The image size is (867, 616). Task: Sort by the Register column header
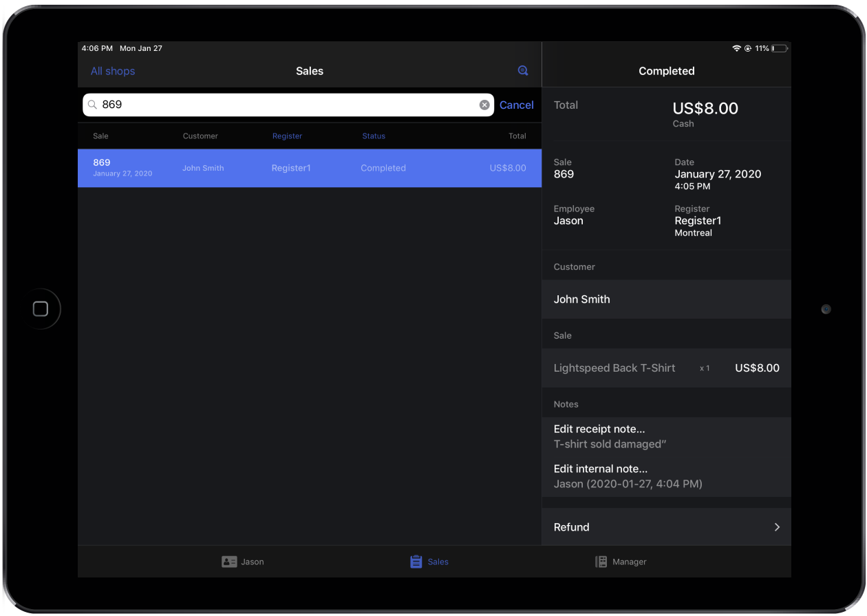click(287, 136)
